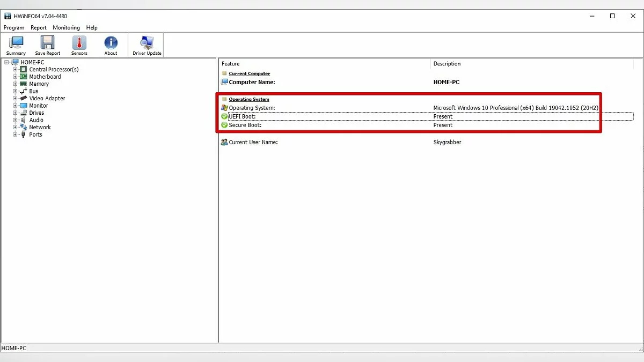Expand the Central Processor(s) node
Image resolution: width=644 pixels, height=362 pixels.
pyautogui.click(x=16, y=70)
